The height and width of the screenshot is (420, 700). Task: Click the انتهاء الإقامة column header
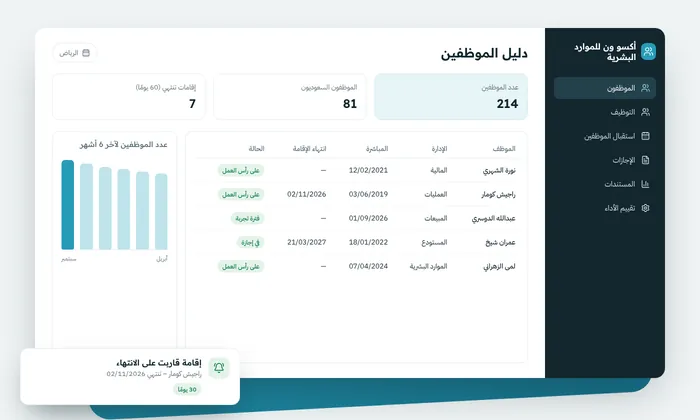point(309,149)
